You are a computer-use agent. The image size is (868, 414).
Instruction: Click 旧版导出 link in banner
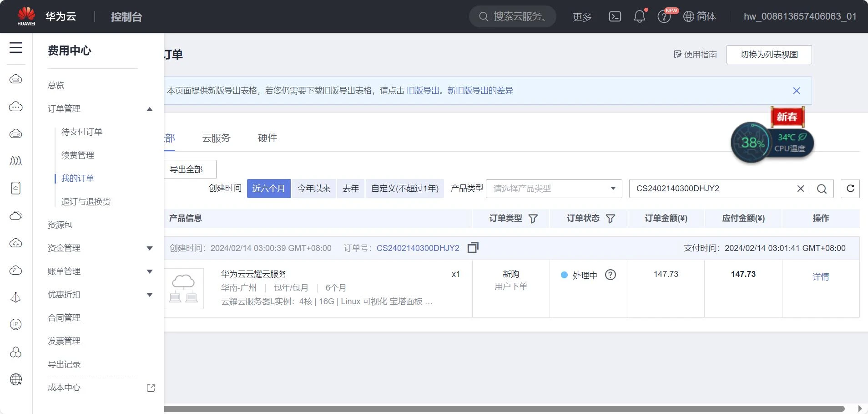pos(423,91)
